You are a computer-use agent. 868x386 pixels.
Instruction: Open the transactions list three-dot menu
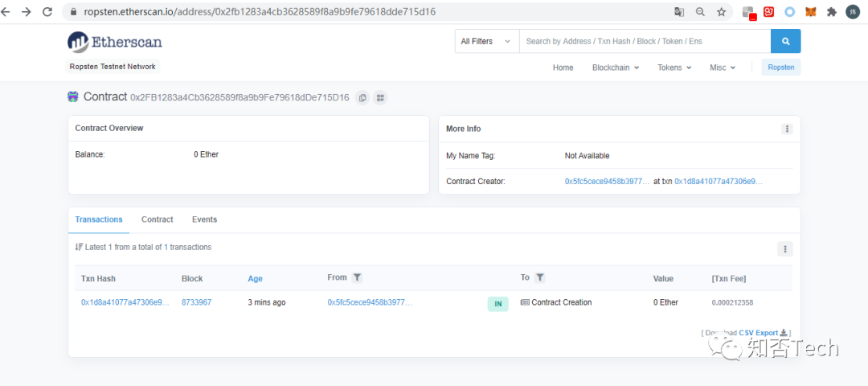coord(785,248)
